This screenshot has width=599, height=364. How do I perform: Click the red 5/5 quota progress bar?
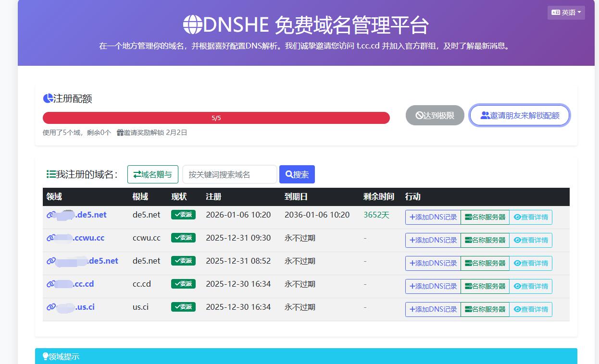[x=216, y=118]
